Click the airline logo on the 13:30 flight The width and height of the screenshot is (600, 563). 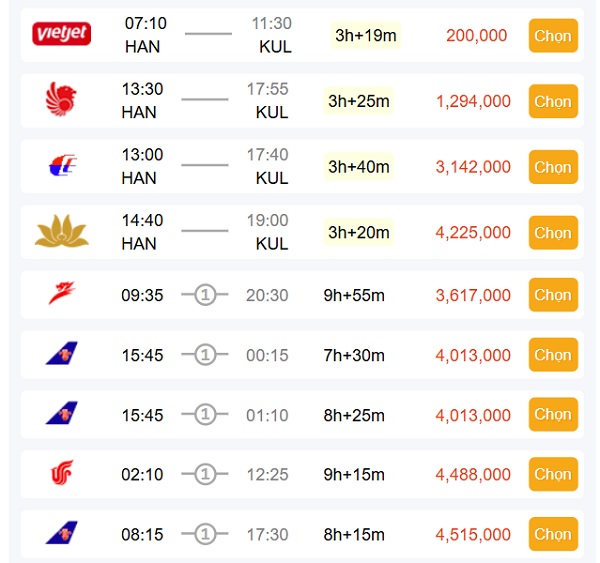pyautogui.click(x=61, y=100)
